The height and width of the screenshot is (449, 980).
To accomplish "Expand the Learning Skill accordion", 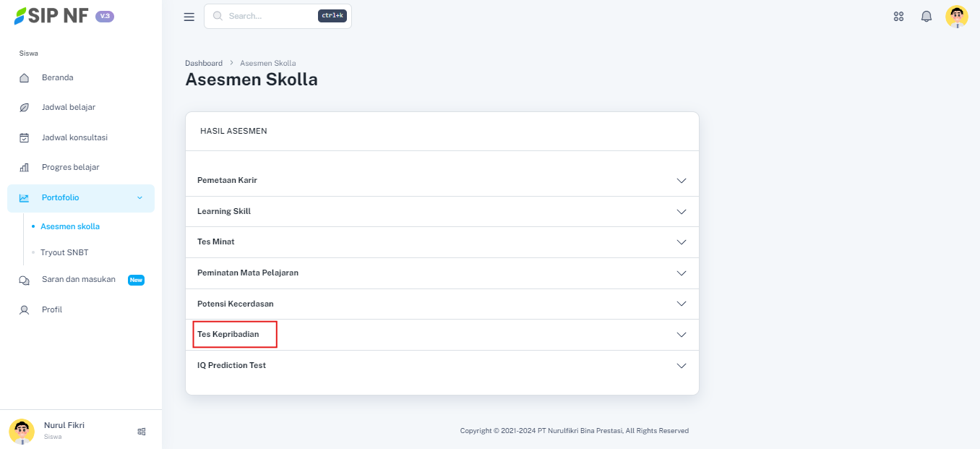I will point(681,212).
